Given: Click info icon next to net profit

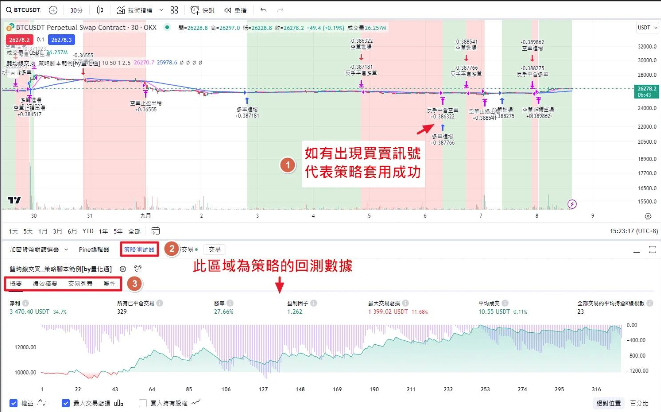Looking at the screenshot, I should (x=26, y=303).
